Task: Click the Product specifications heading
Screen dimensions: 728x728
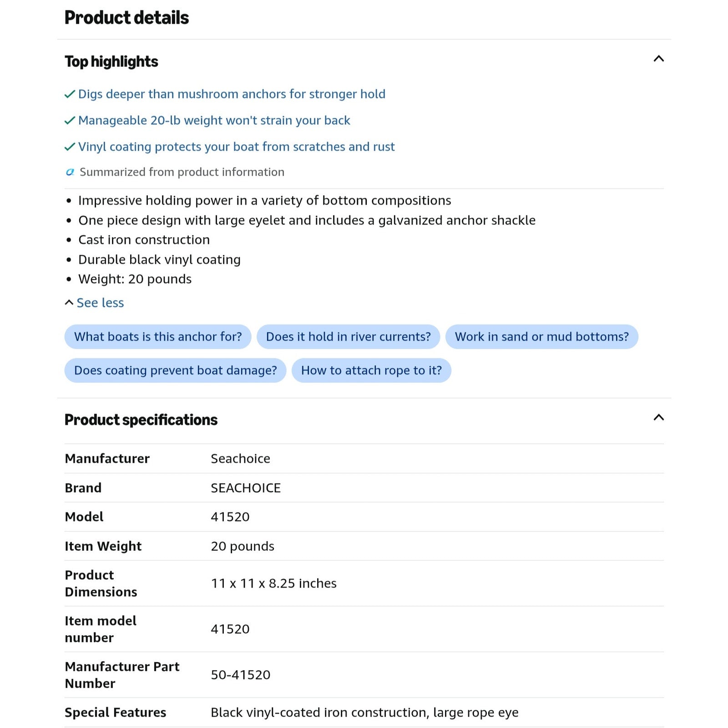Action: point(141,420)
